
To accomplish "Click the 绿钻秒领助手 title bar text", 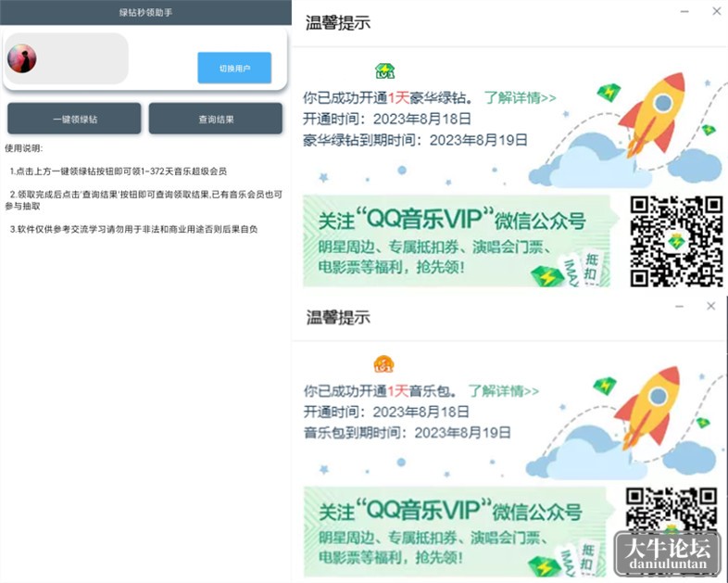I will [145, 13].
